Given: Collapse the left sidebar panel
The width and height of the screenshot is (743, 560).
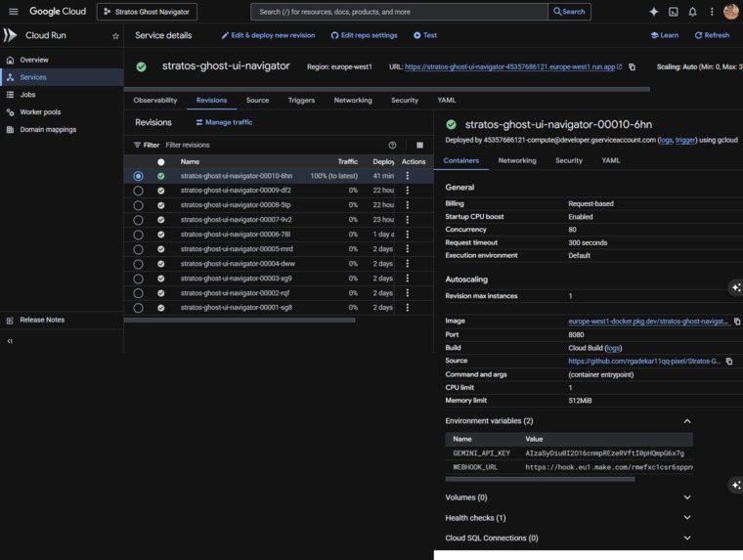Looking at the screenshot, I should click(10, 341).
